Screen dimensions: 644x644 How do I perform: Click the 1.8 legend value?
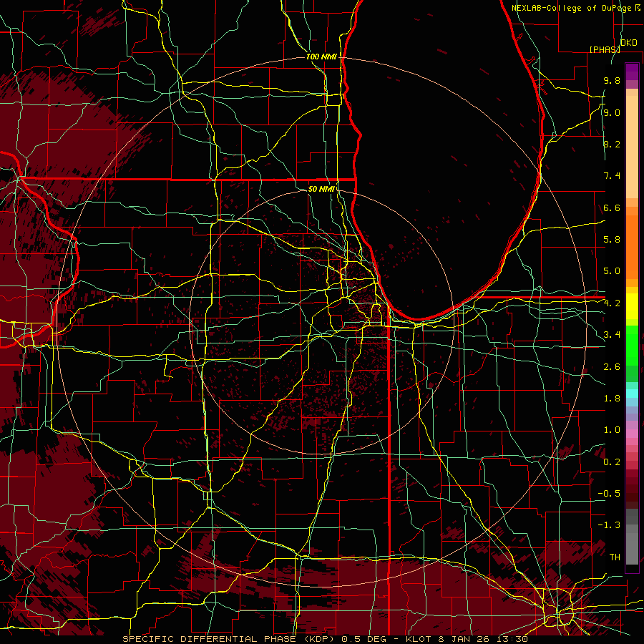612,399
